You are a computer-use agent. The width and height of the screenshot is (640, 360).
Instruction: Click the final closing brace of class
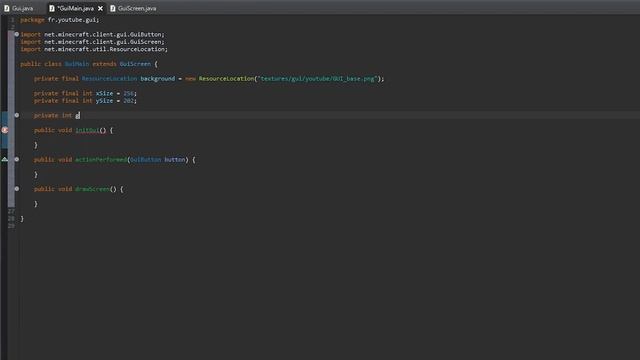click(22, 219)
